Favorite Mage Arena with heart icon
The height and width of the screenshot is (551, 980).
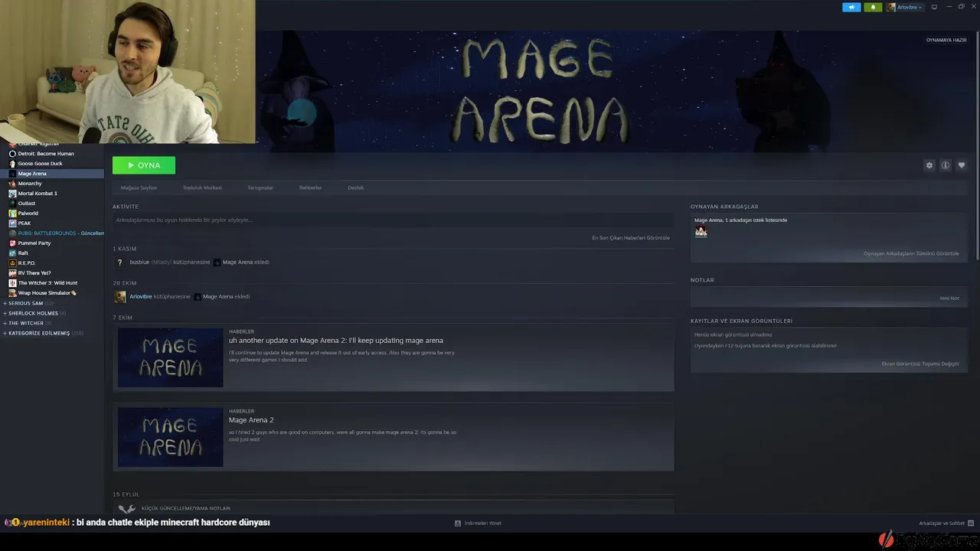[962, 165]
